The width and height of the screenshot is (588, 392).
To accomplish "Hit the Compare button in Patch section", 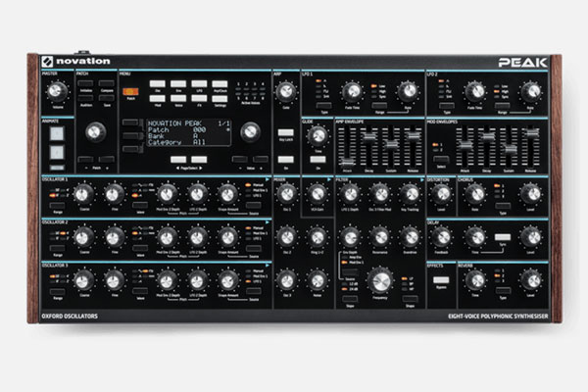I will (x=107, y=83).
